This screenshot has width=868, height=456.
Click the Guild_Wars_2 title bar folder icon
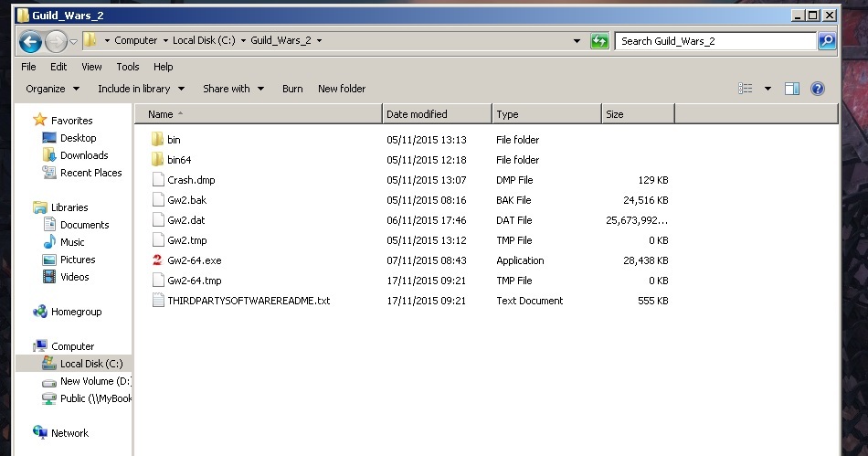tap(23, 15)
